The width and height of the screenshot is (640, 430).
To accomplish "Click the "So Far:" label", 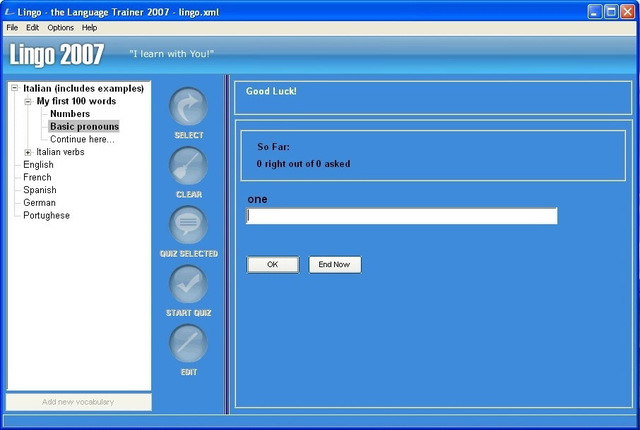I will pos(273,147).
